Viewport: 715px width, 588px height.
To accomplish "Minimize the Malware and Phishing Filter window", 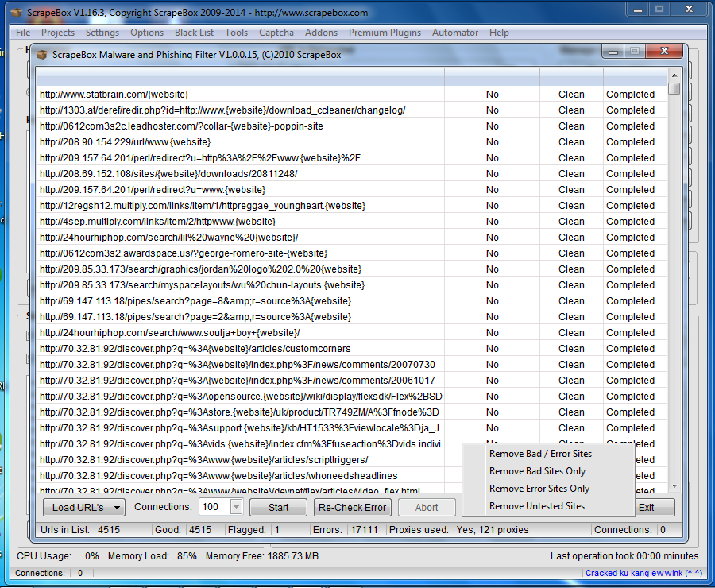I will tap(613, 52).
